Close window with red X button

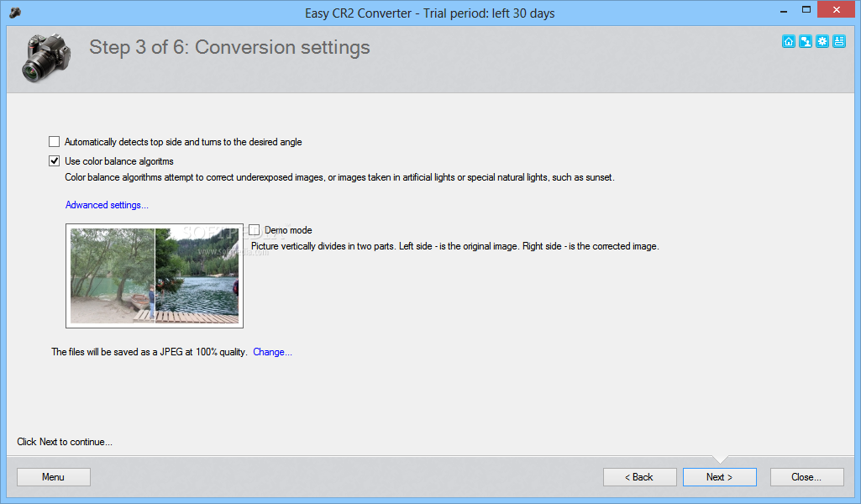(x=837, y=9)
